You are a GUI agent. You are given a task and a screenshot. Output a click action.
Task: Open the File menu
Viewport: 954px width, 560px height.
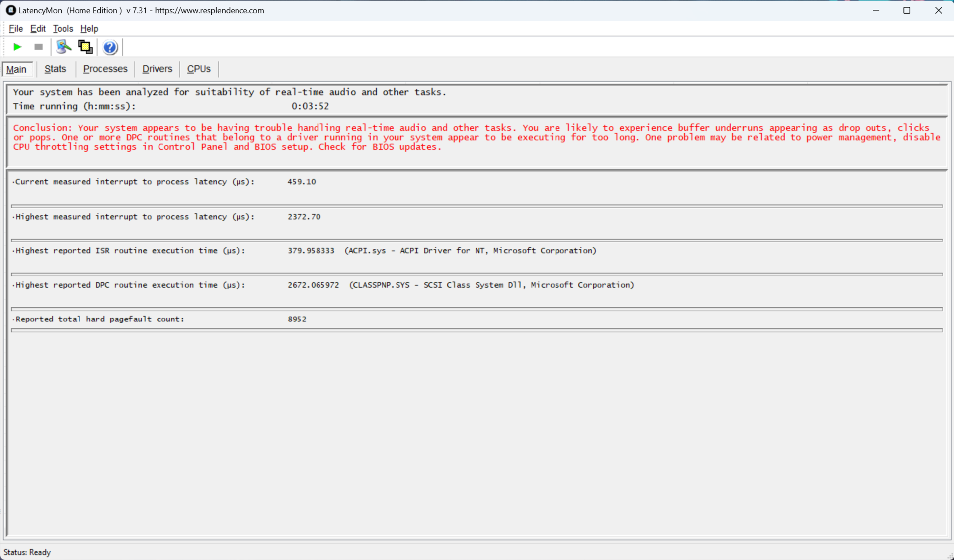[x=16, y=29]
